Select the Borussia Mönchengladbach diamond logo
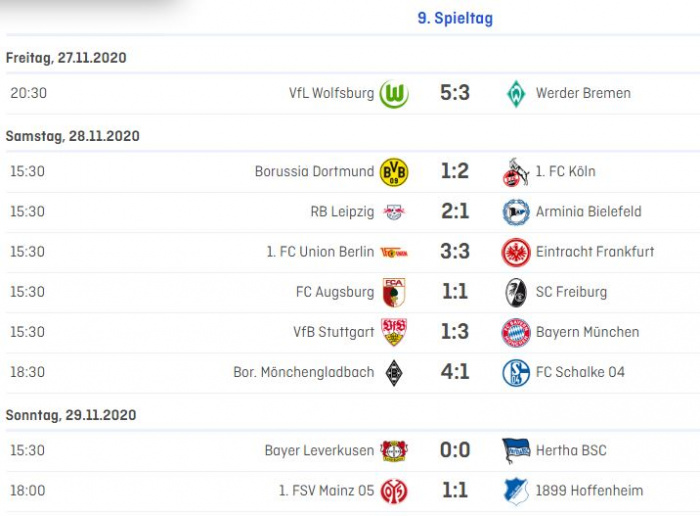The image size is (700, 516). coord(394,373)
